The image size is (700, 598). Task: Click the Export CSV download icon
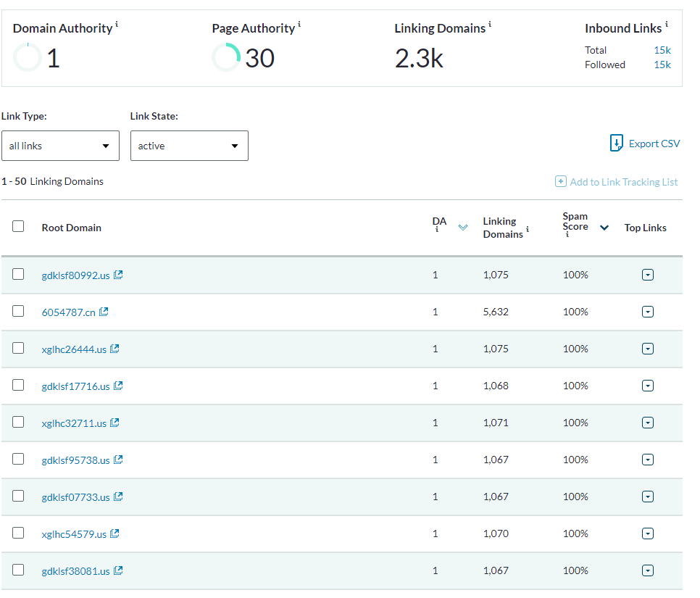(617, 143)
